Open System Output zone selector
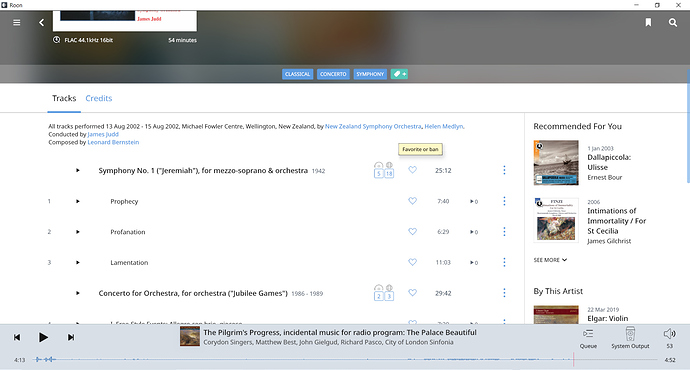This screenshot has width=690, height=370. [x=630, y=338]
